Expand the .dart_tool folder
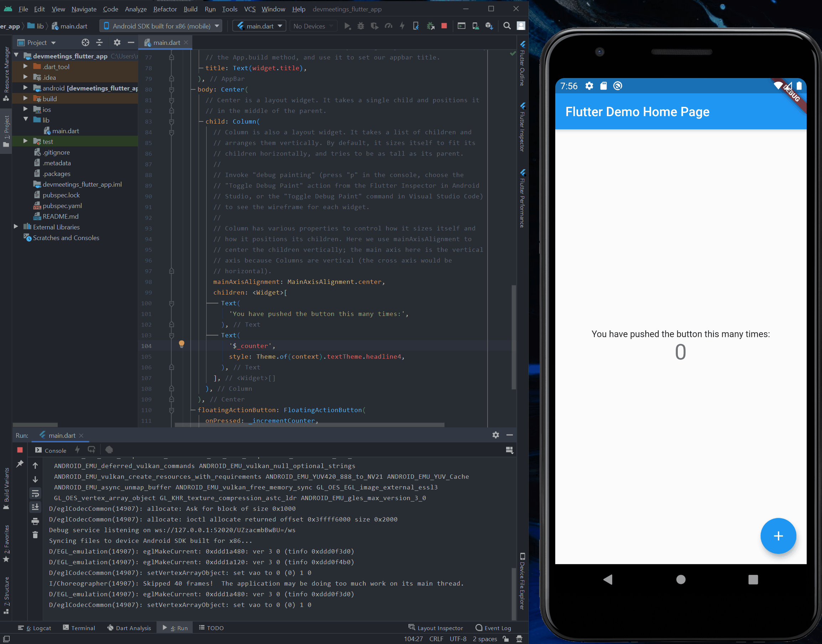The image size is (822, 644). point(25,66)
